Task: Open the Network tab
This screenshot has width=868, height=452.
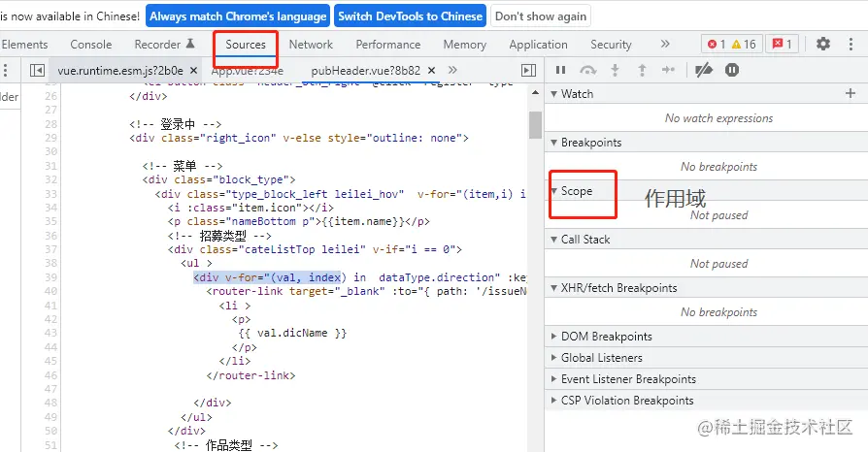Action: [x=311, y=45]
